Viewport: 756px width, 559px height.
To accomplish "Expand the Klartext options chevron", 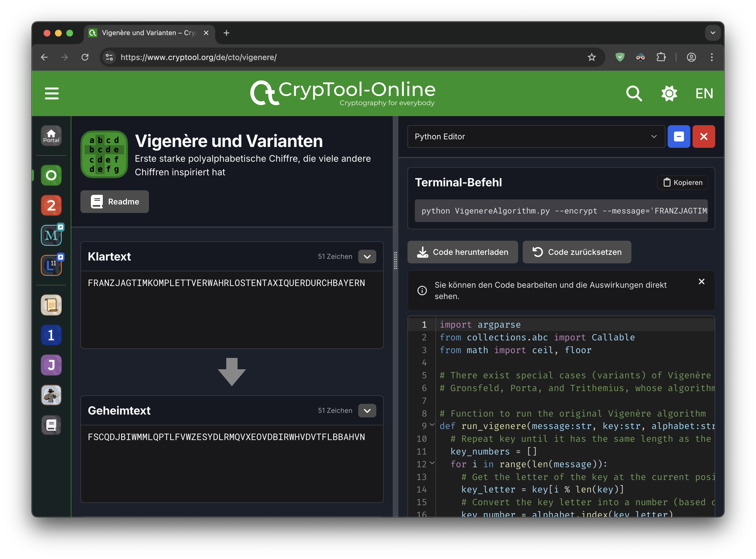I will [x=367, y=257].
